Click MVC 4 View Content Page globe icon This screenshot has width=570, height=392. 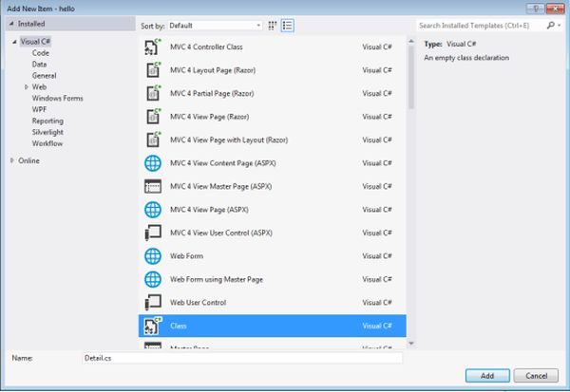153,163
